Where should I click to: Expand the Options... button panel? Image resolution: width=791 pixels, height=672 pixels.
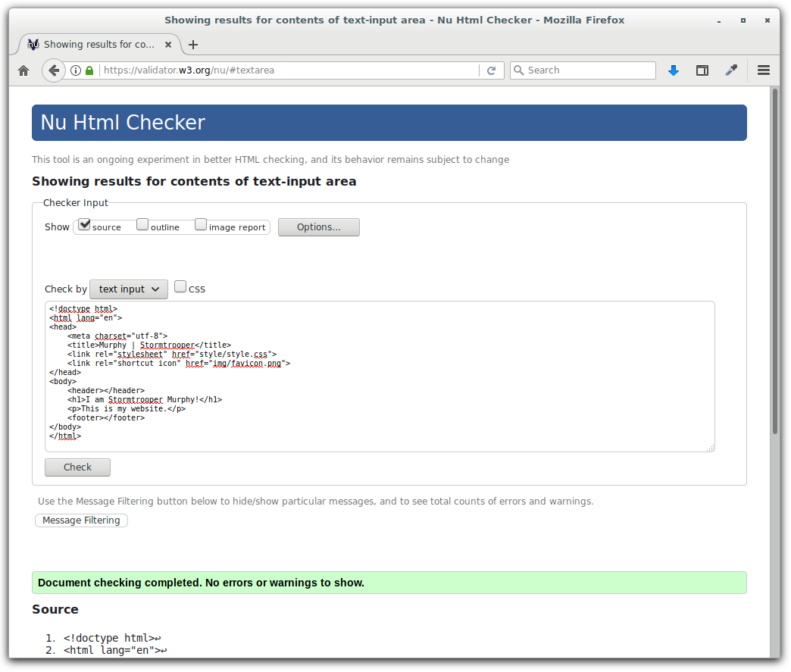click(x=318, y=227)
